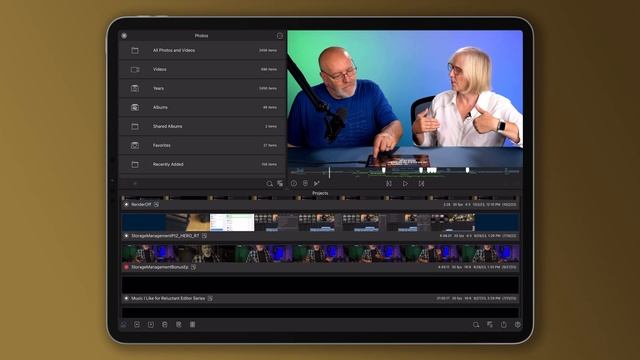
Task: Click the Recently Added folder icon
Action: click(x=135, y=164)
